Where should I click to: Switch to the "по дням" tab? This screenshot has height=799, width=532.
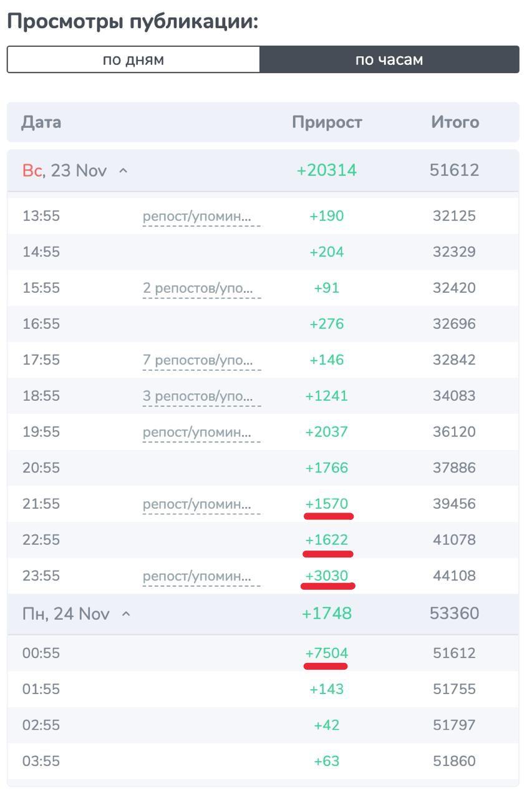point(133,60)
